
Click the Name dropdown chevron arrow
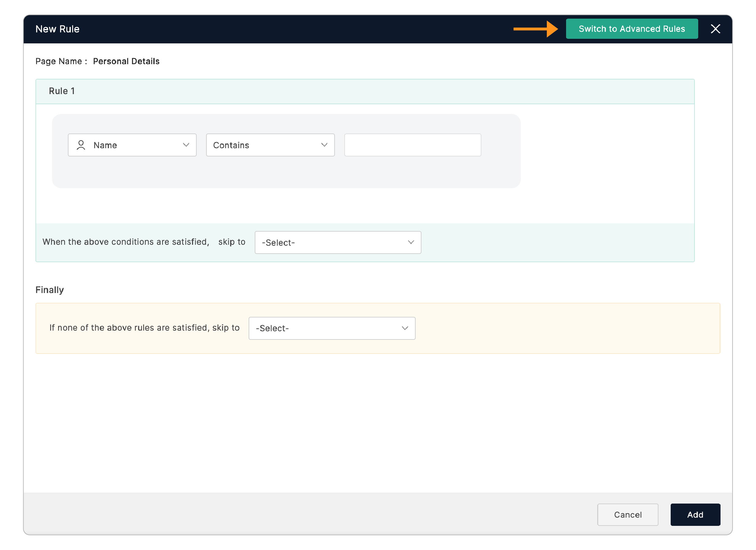[186, 145]
